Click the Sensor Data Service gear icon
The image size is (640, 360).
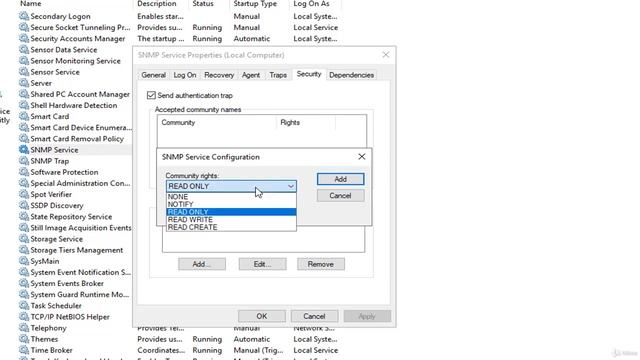(24, 50)
